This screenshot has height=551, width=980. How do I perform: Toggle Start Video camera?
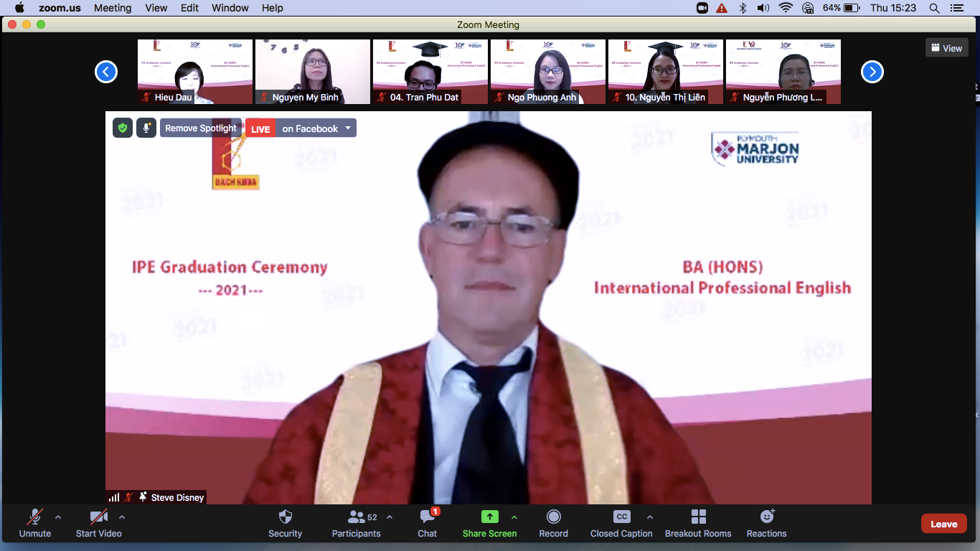pos(98,517)
